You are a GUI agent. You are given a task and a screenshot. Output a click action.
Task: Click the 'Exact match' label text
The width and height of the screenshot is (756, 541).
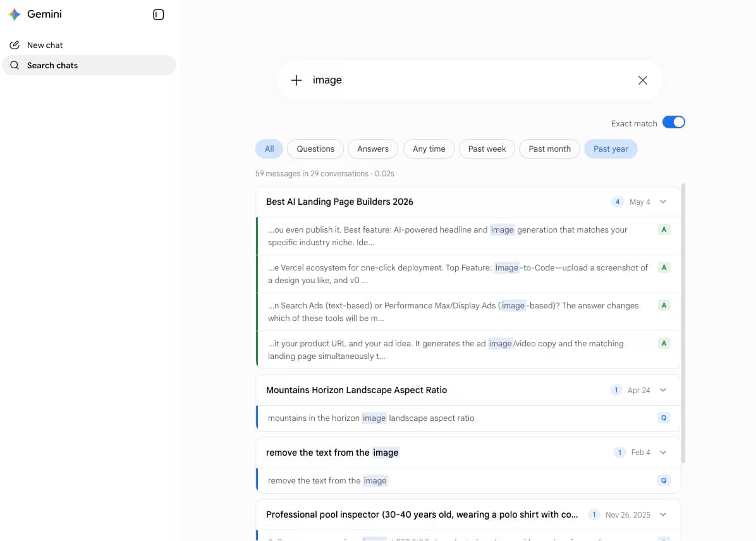(634, 123)
